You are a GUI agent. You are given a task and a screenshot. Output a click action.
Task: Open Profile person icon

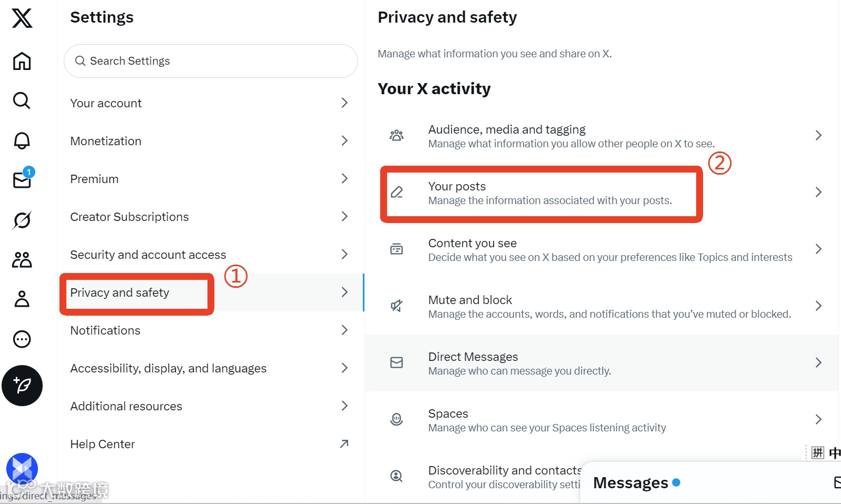pyautogui.click(x=22, y=299)
